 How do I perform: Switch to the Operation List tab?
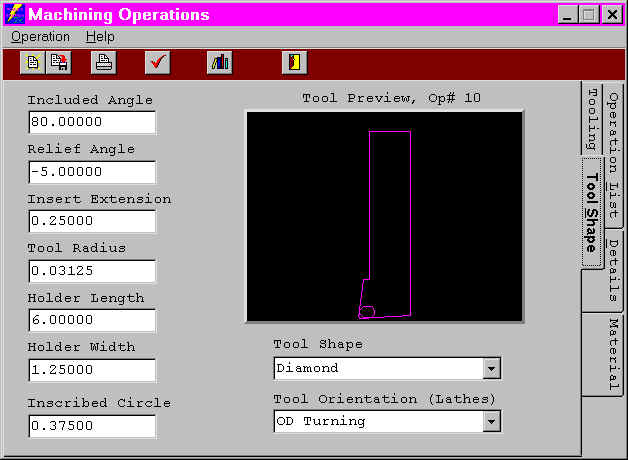(x=613, y=155)
